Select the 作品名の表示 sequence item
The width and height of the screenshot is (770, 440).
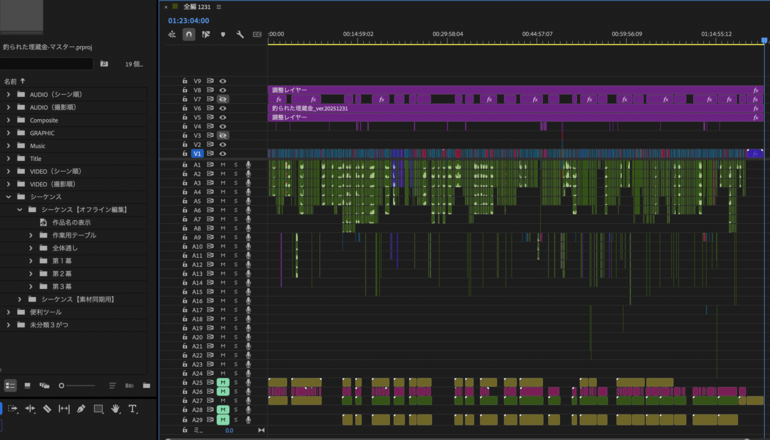tap(72, 222)
